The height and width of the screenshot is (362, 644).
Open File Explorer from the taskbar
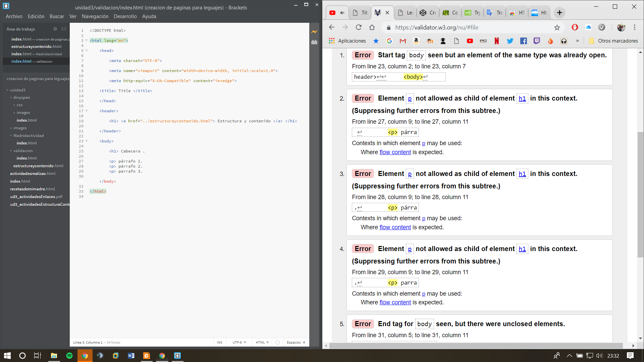click(x=54, y=356)
